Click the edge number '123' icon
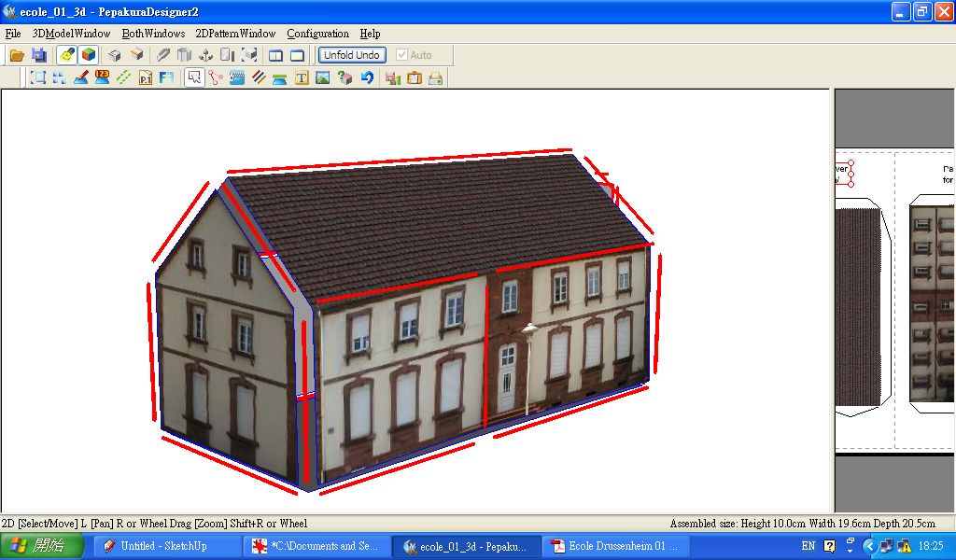This screenshot has width=956, height=560. click(102, 77)
